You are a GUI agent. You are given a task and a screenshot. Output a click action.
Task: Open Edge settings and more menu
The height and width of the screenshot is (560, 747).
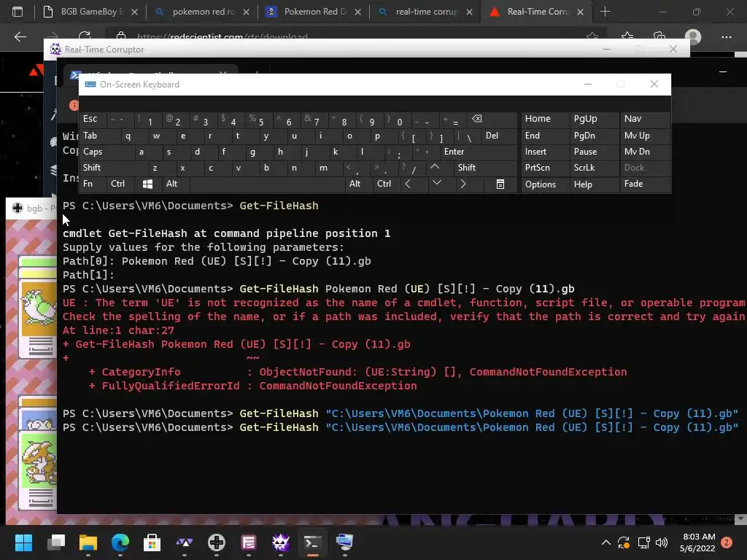[727, 36]
